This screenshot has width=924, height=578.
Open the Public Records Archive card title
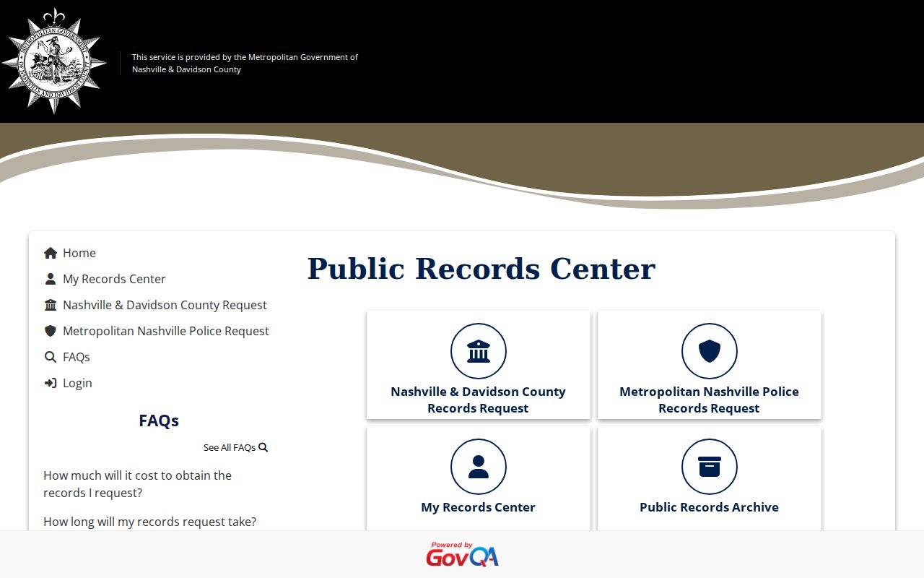click(x=709, y=507)
